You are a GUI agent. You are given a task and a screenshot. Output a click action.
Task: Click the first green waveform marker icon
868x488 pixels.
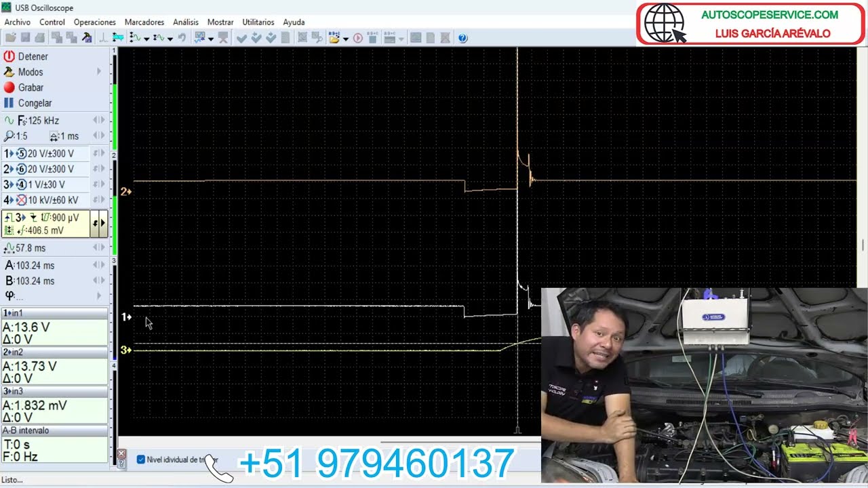click(x=135, y=38)
